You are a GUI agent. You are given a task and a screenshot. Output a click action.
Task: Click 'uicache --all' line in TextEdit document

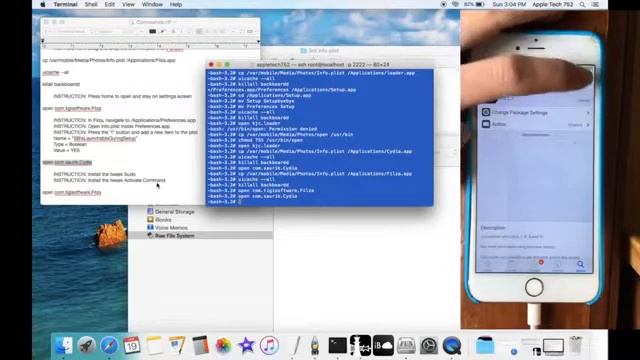pos(56,72)
